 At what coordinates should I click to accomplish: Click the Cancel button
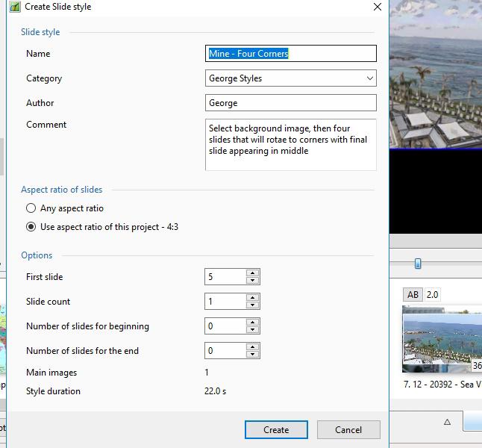point(348,429)
